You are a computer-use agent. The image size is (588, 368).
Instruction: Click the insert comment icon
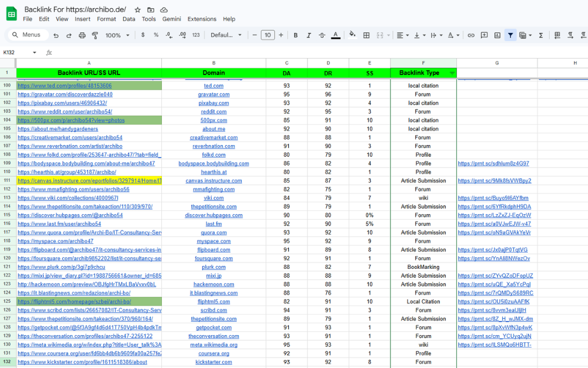click(484, 35)
